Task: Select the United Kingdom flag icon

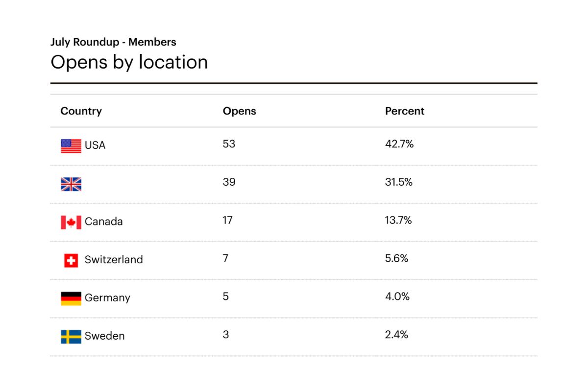Action: (x=71, y=184)
